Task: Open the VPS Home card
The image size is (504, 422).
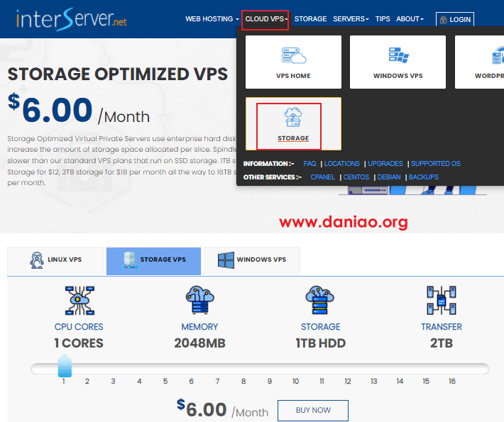Action: click(x=293, y=62)
